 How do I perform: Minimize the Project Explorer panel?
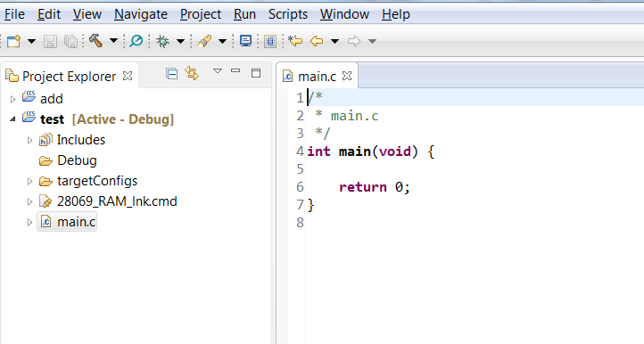235,71
